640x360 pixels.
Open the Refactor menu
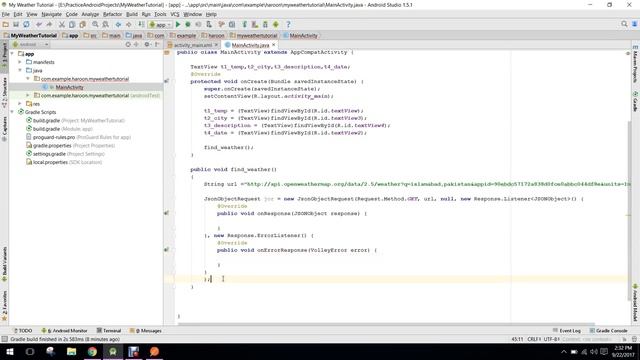click(x=112, y=14)
